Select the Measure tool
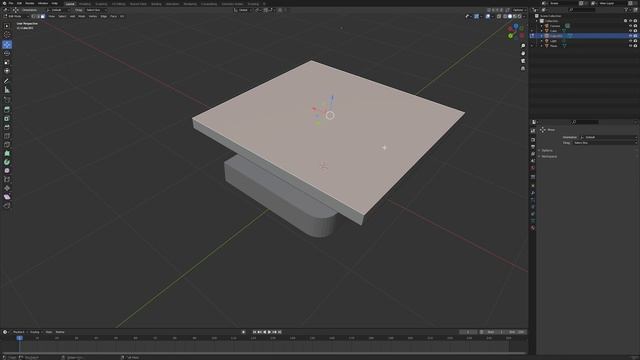Viewport: 640px width, 360px height. [7, 90]
